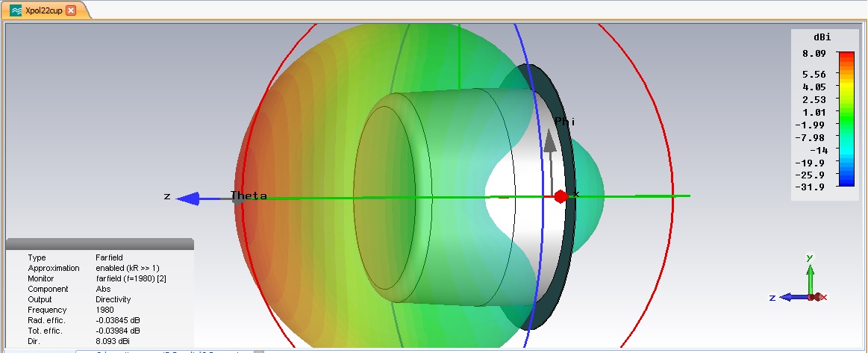Click the Component label
This screenshot has width=868, height=353.
point(49,290)
